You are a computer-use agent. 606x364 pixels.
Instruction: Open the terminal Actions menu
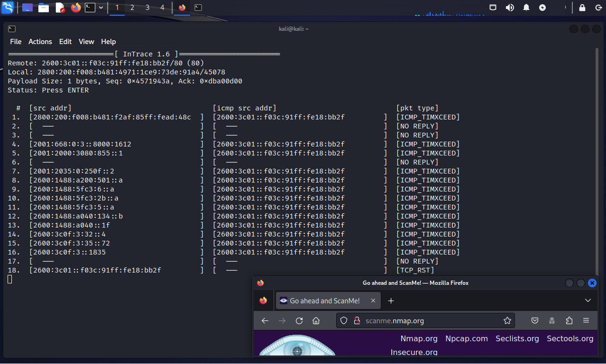pyautogui.click(x=40, y=42)
